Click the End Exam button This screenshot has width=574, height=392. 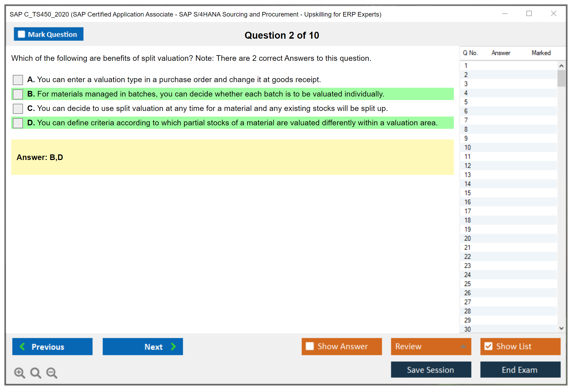click(520, 370)
